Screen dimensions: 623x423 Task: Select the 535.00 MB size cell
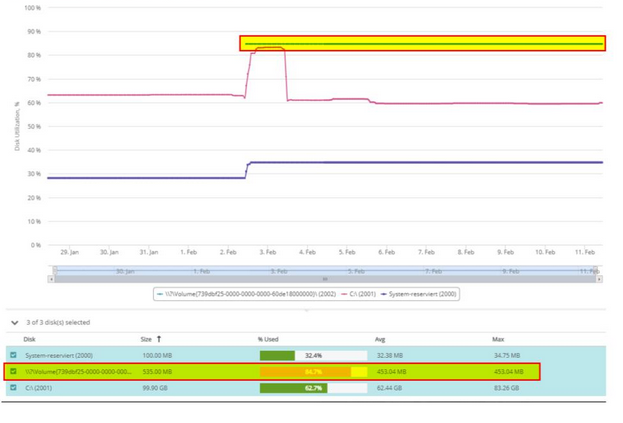(157, 372)
